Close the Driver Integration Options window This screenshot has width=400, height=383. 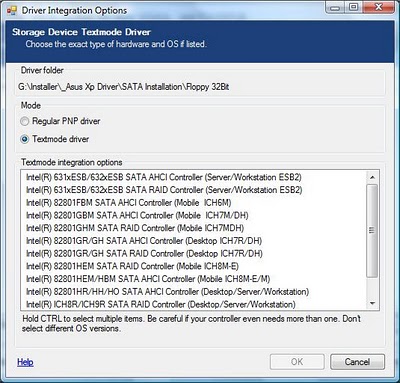[379, 8]
